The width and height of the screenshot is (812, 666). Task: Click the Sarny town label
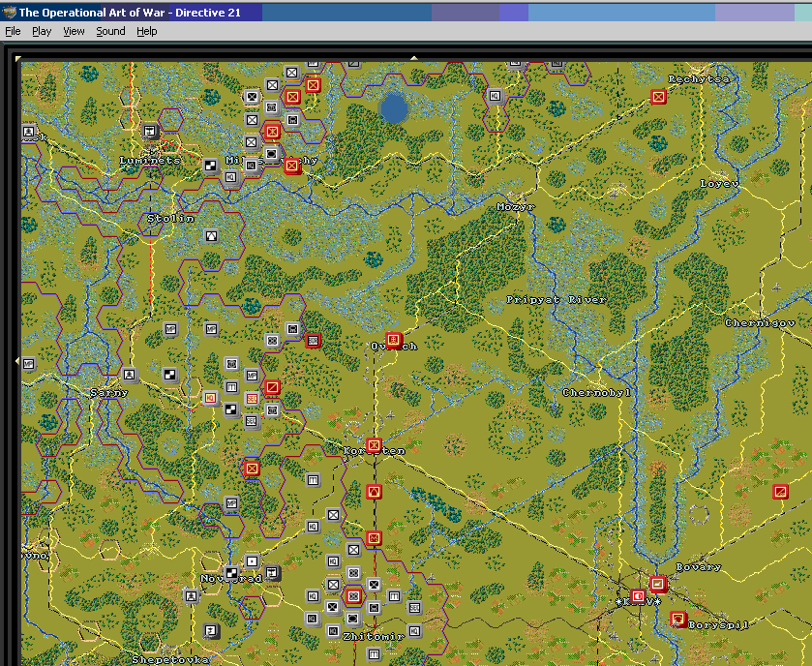point(108,393)
